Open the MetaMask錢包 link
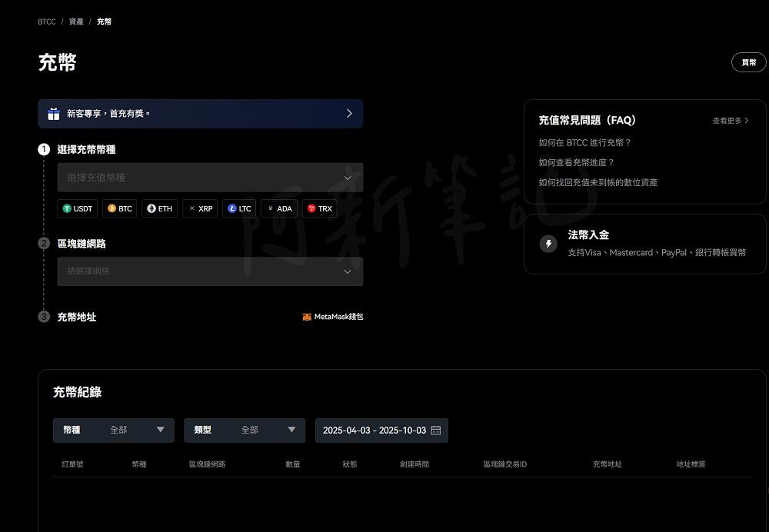769x532 pixels. pyautogui.click(x=333, y=317)
